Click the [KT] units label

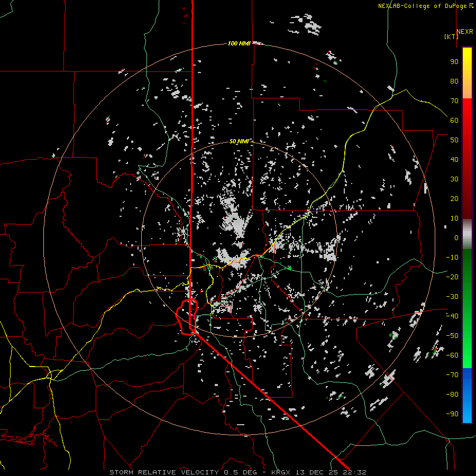451,36
